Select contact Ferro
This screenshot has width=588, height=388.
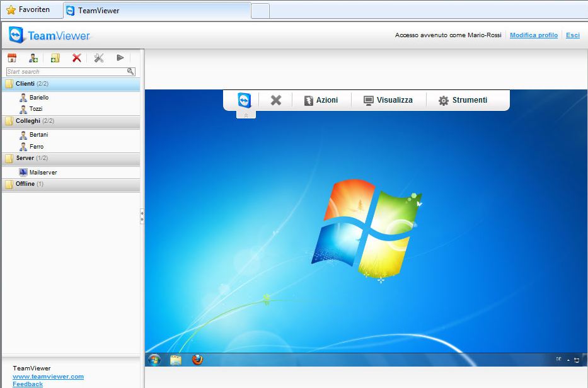(x=32, y=147)
